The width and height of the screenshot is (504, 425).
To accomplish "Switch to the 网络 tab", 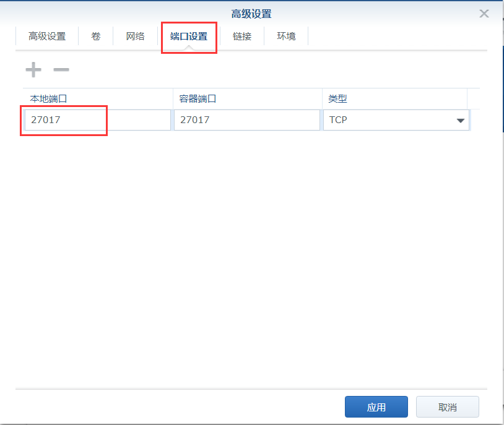I will [135, 36].
